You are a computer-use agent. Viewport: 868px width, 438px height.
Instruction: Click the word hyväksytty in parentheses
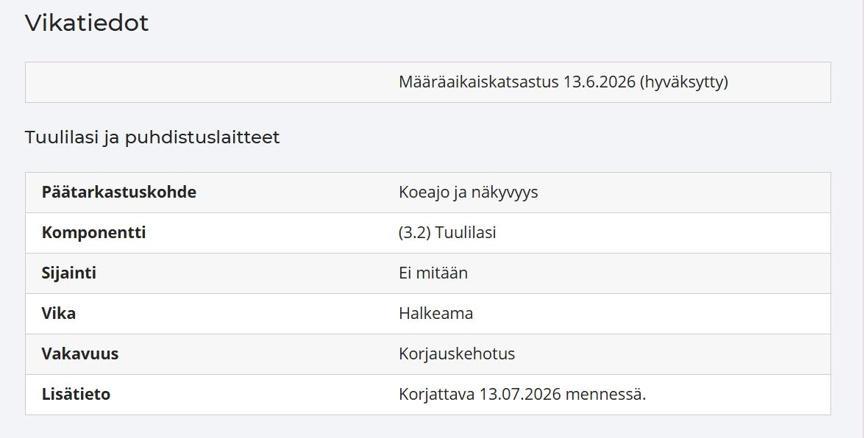683,82
